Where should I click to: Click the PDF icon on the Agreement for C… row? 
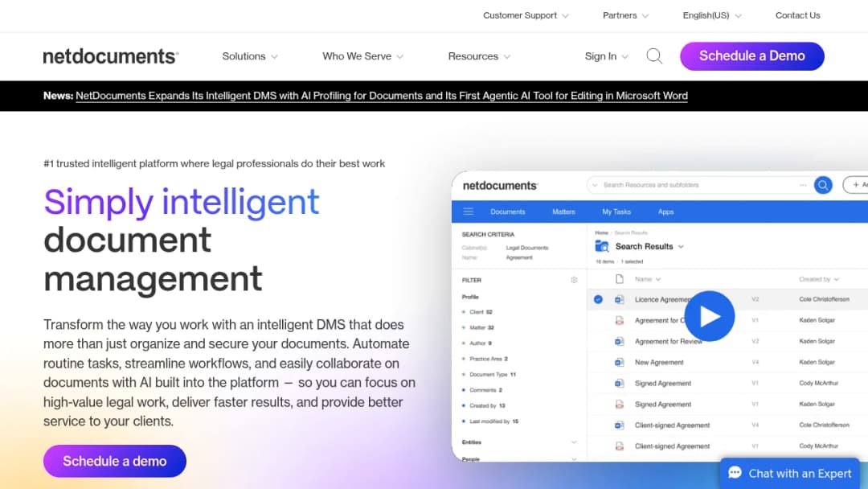pos(620,321)
